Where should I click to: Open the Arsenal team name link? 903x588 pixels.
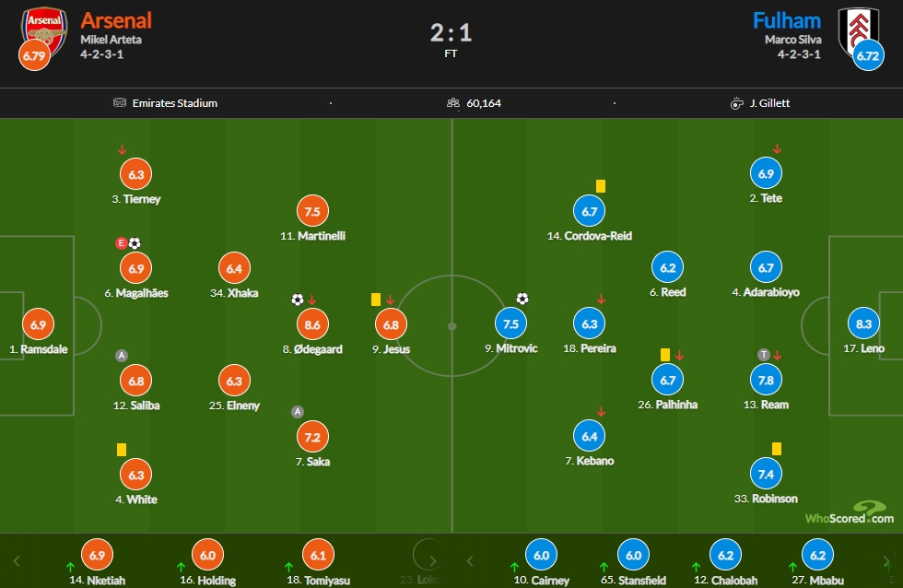click(116, 20)
